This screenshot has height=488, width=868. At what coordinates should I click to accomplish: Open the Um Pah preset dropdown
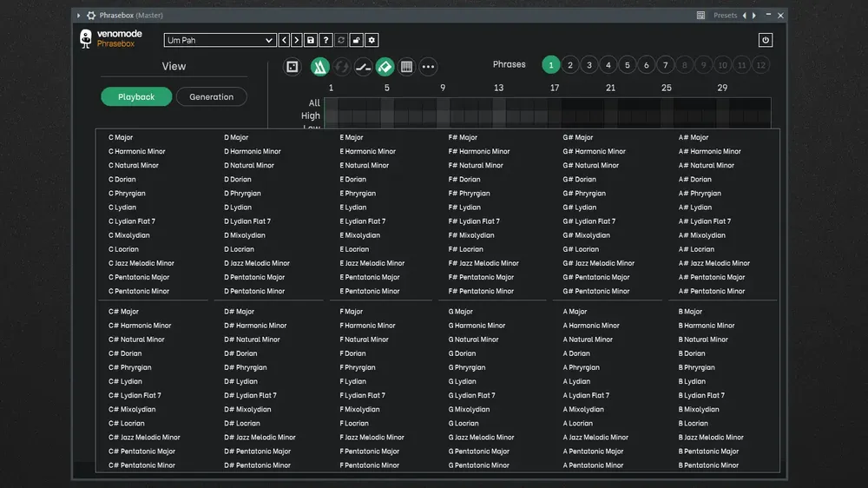[220, 40]
